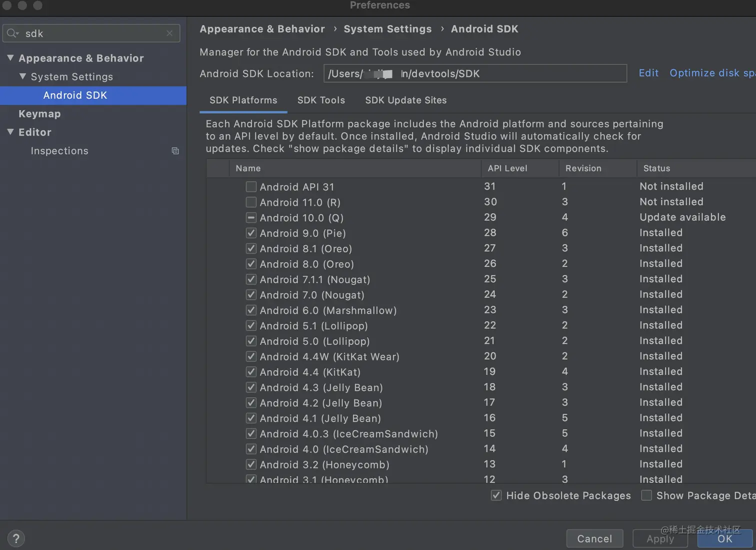Sort by the API Level column header
756x550 pixels.
point(520,168)
